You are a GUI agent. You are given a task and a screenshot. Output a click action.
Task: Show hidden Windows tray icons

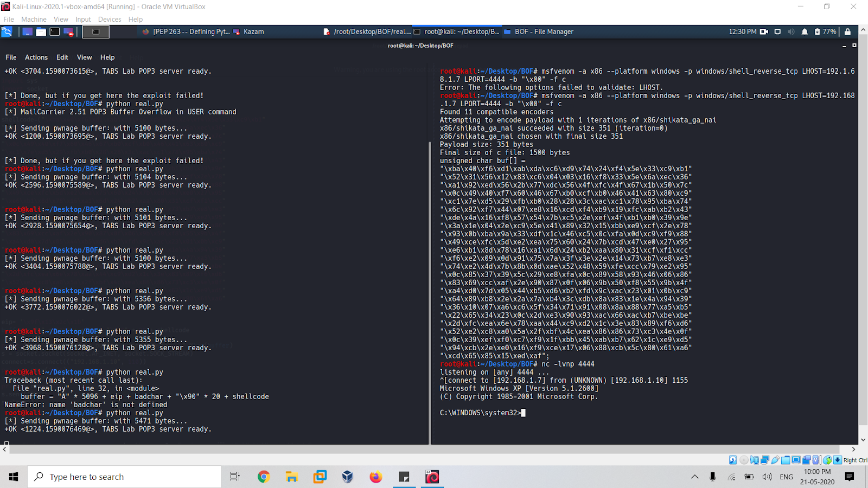[694, 477]
